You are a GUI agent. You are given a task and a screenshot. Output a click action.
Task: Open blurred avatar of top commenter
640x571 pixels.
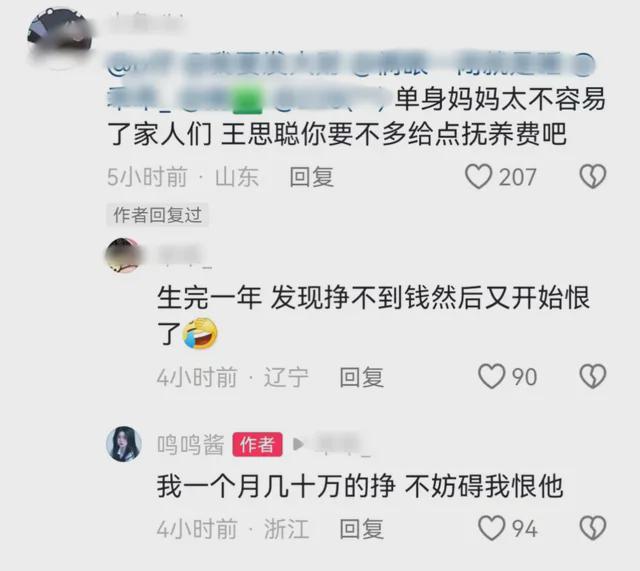[x=59, y=37]
